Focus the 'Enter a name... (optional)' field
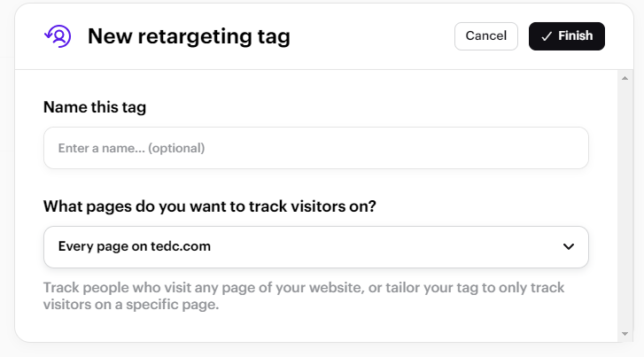 (x=316, y=148)
